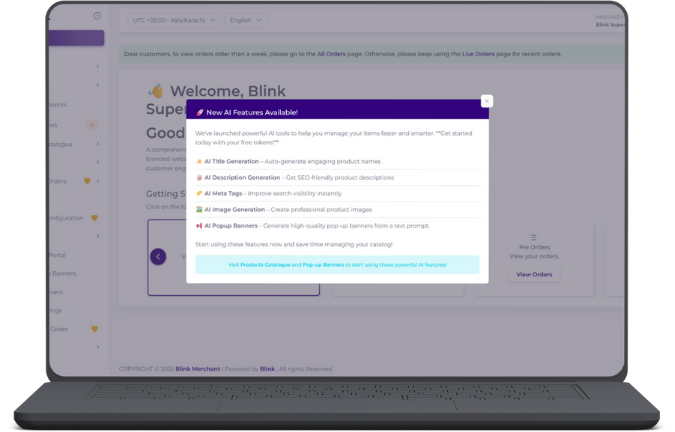The image size is (675, 432).
Task: Close the New AI Features popup
Action: [x=486, y=101]
